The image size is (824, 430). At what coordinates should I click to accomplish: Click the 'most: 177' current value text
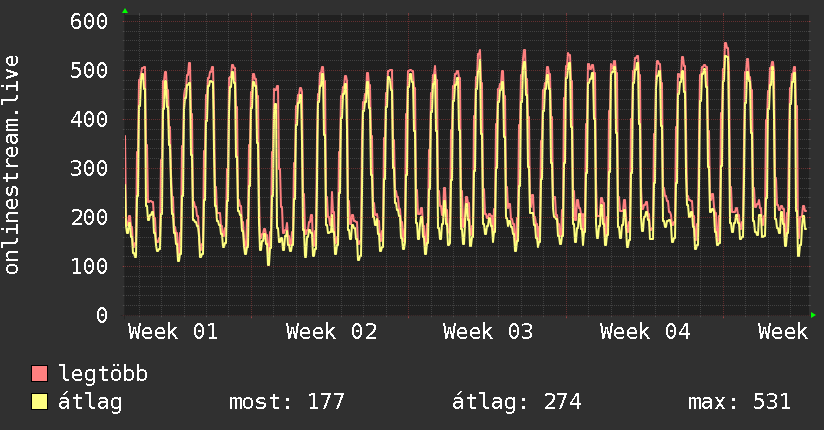[x=287, y=402]
